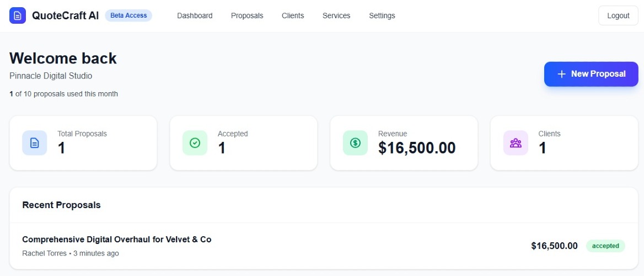This screenshot has width=644, height=276.
Task: Click the Revenue dollar icon
Action: tap(355, 143)
